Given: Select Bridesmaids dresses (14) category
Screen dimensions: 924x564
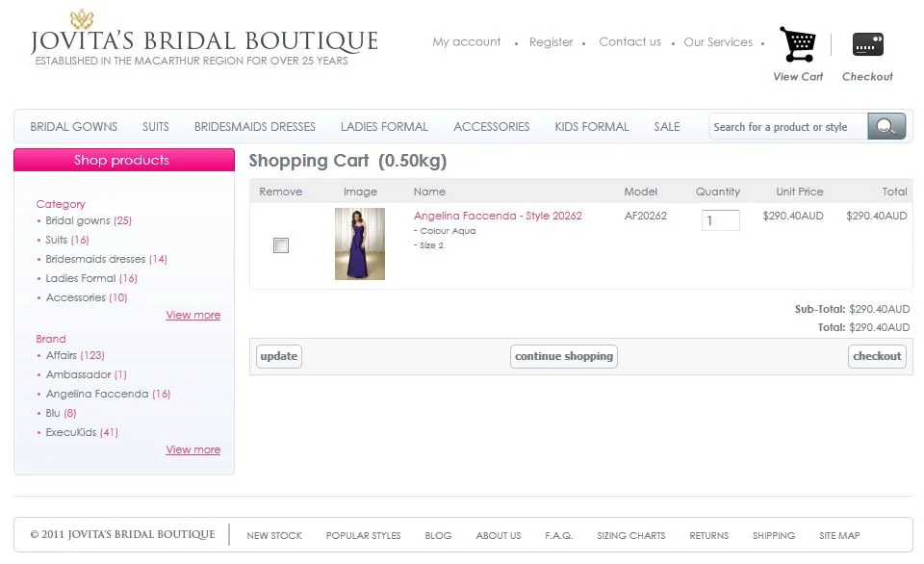Looking at the screenshot, I should (107, 259).
